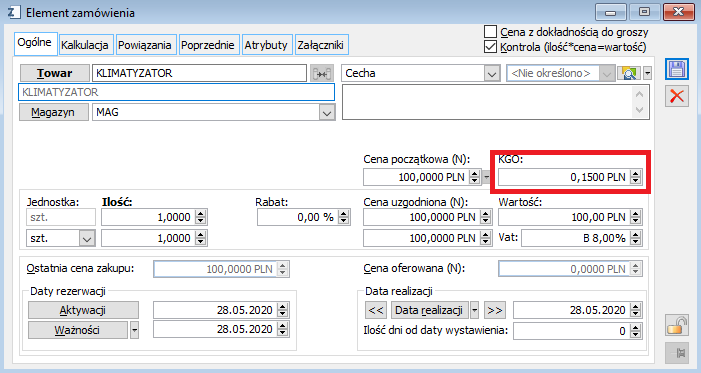
Task: Click the Vat rate spinner arrows
Action: click(x=635, y=238)
